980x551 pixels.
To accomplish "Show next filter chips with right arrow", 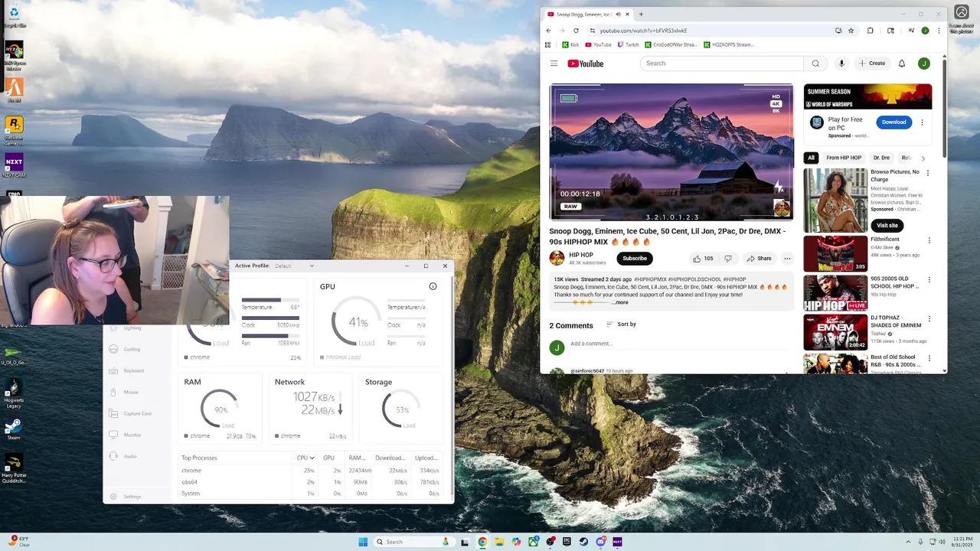I will pos(923,158).
